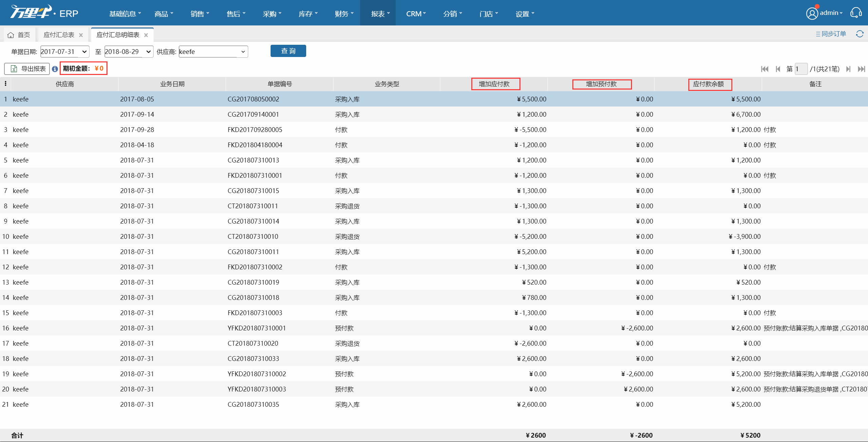This screenshot has width=868, height=442.
Task: Go to the last page arrow
Action: pos(861,69)
